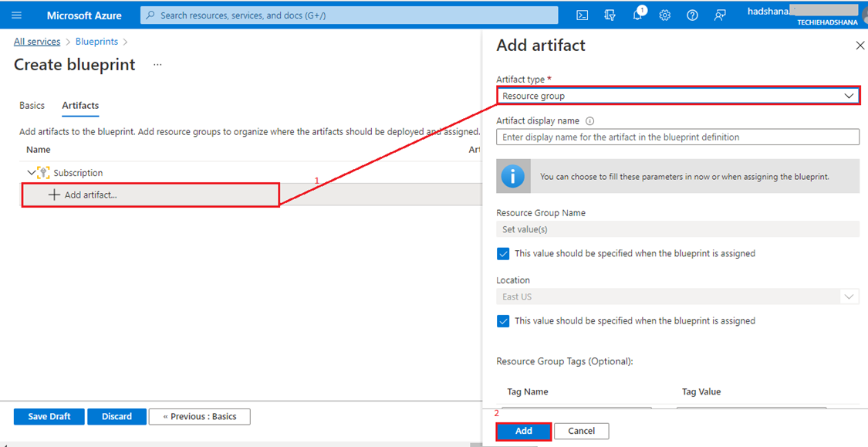868x447 pixels.
Task: Click the Tag Value column header
Action: pyautogui.click(x=701, y=391)
